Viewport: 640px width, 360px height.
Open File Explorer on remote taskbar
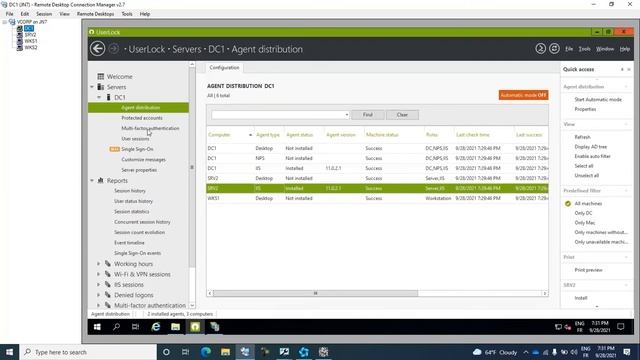[176, 327]
